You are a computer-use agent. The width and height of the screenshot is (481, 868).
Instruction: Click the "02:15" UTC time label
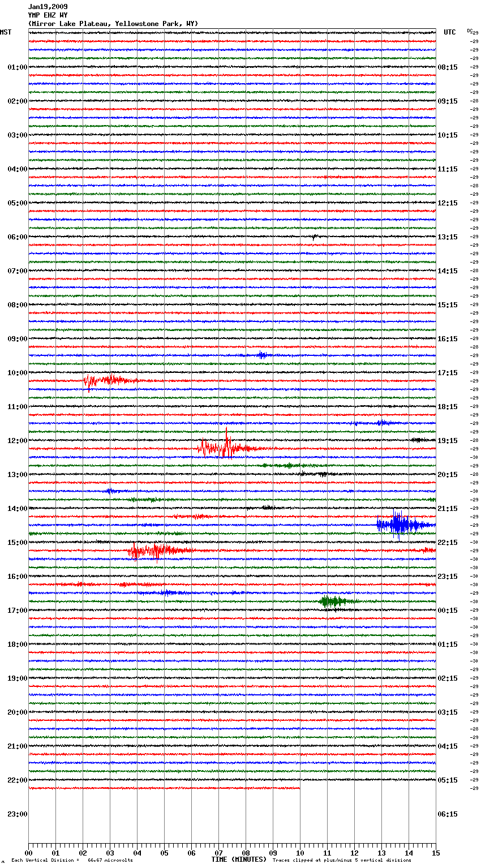448,678
